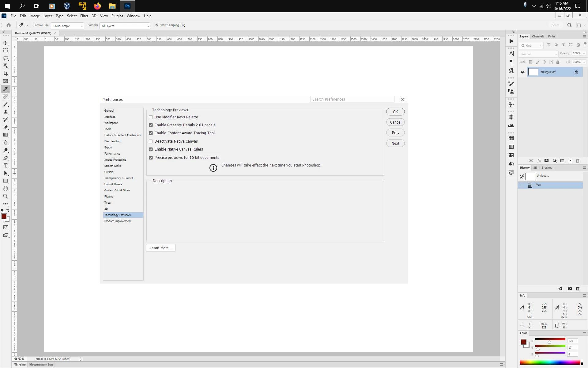Hide the Background layer with the eye icon
Image resolution: width=588 pixels, height=368 pixels.
[x=522, y=72]
